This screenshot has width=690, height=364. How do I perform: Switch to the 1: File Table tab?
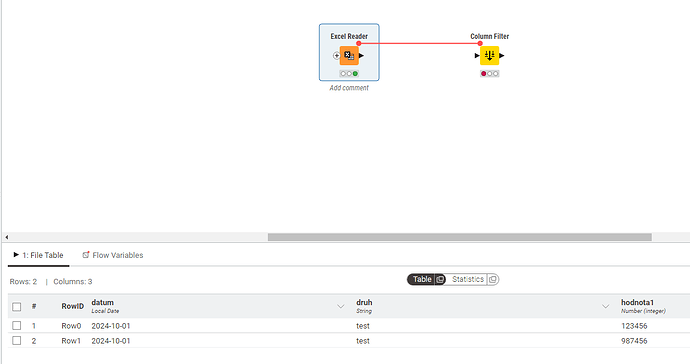point(38,255)
